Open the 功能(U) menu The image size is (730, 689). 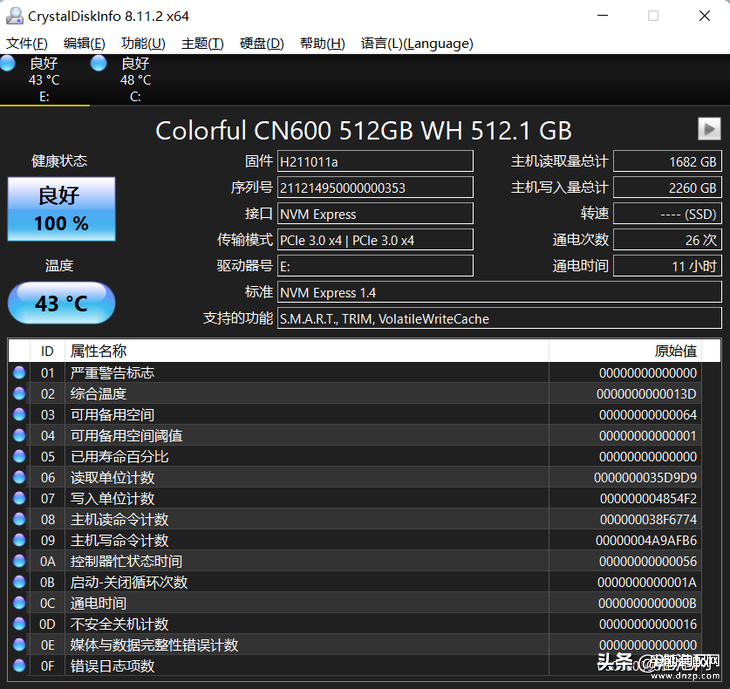pyautogui.click(x=143, y=43)
